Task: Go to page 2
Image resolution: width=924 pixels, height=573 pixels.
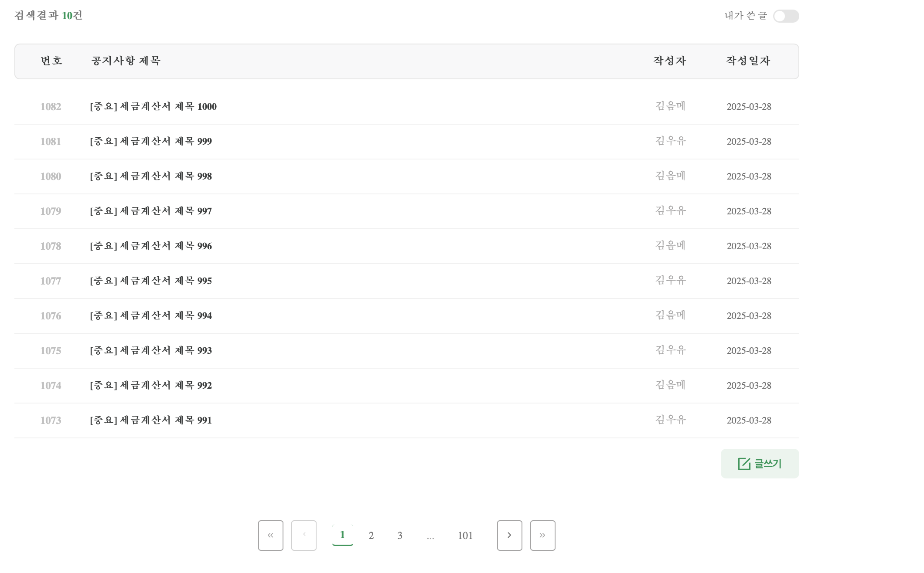Action: tap(371, 536)
